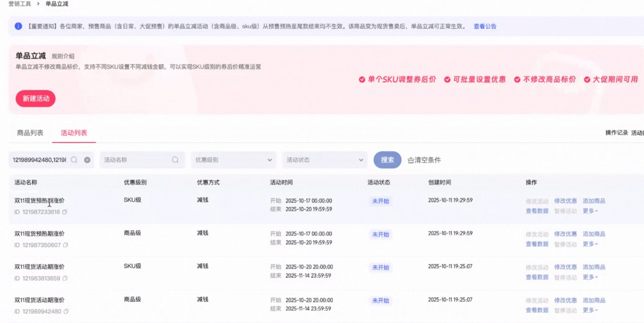The width and height of the screenshot is (644, 323).
Task: Click the 活动状态 column header
Action: tap(379, 182)
